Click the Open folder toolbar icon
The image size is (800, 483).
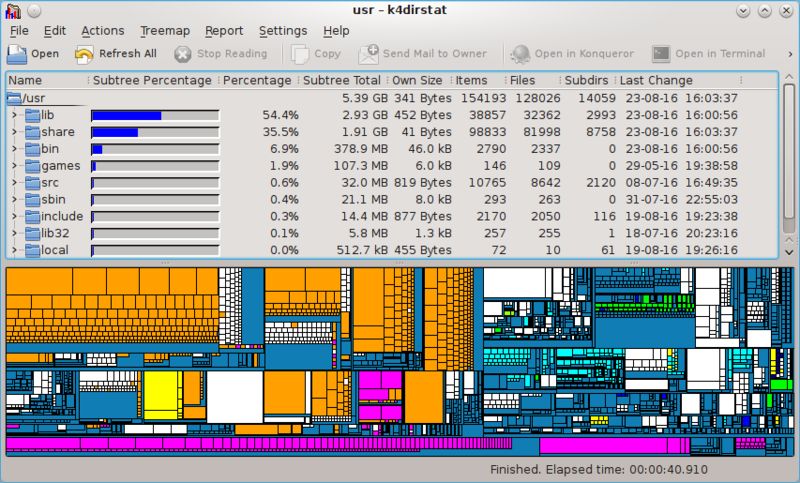[17, 54]
